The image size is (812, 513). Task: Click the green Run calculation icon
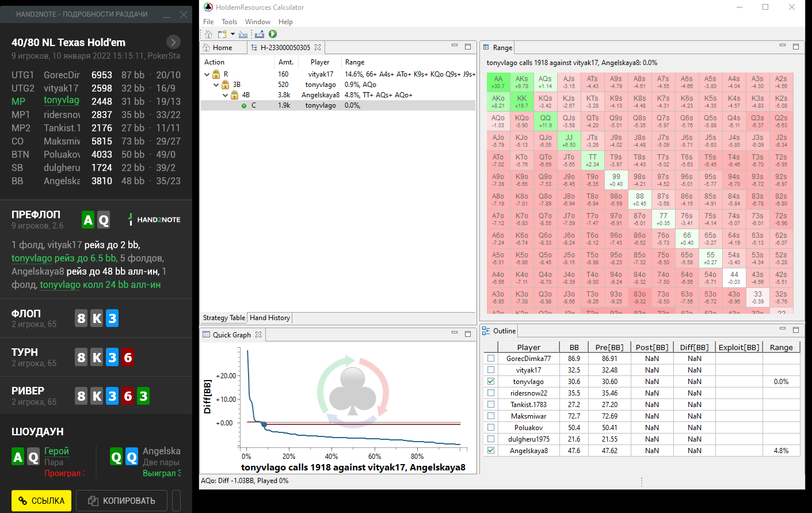point(273,35)
